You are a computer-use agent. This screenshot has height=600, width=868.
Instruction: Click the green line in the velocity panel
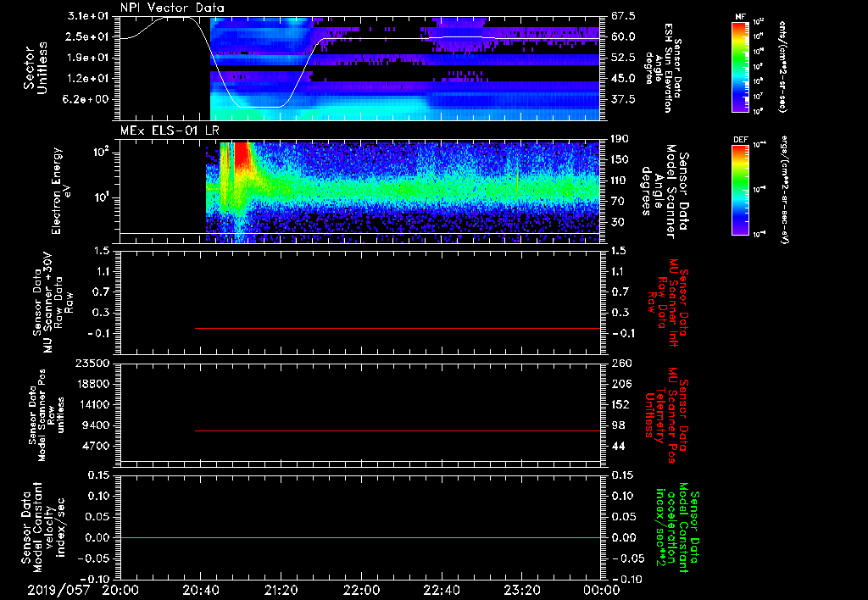coord(359,537)
